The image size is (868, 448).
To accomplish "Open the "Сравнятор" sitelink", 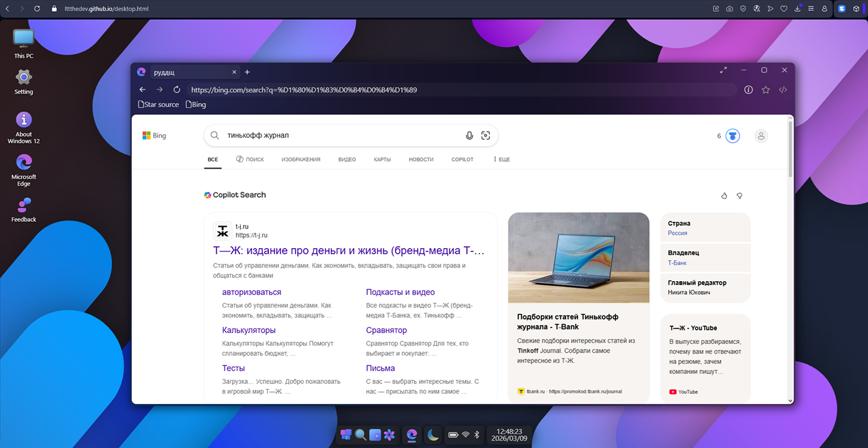I will (x=387, y=330).
